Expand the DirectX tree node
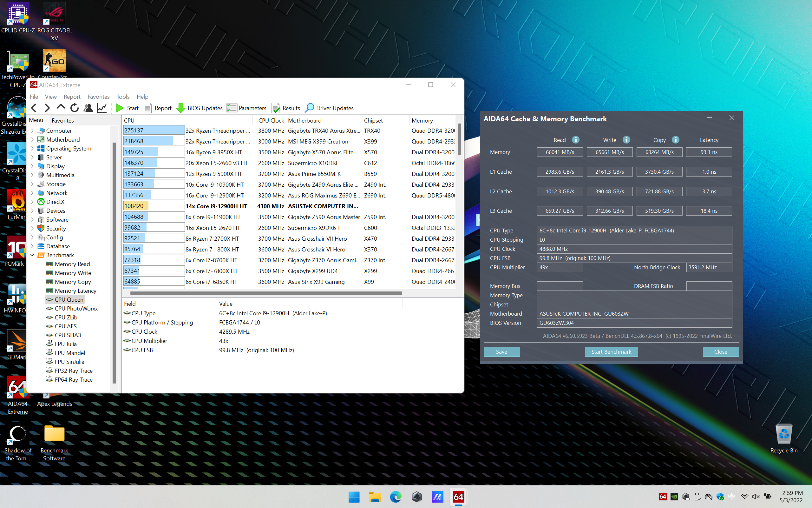 (x=33, y=202)
